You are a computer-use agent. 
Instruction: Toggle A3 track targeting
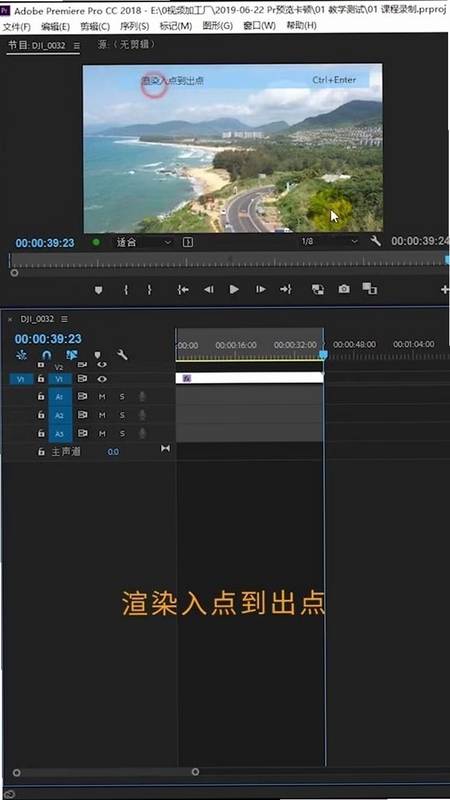pos(60,433)
